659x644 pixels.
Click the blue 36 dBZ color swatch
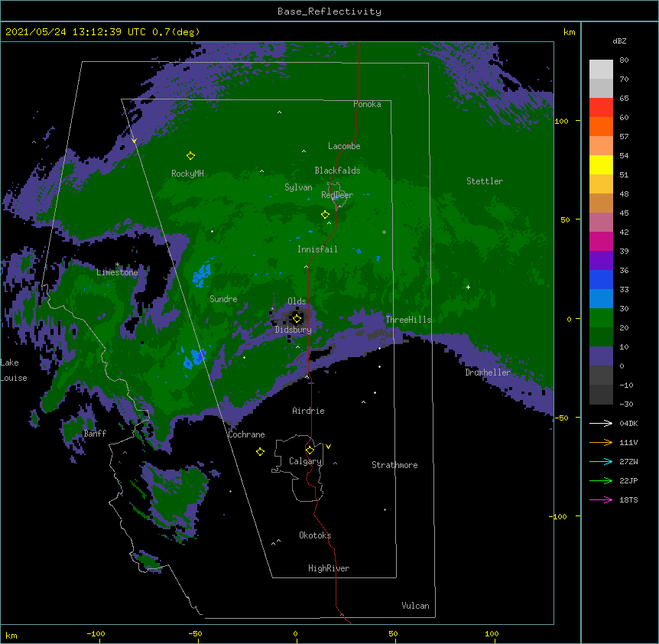(x=601, y=279)
